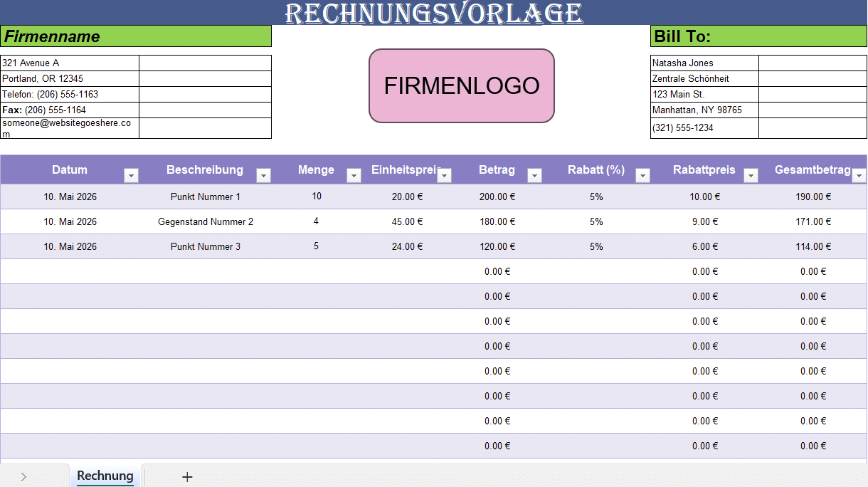Open the Menge column filter dropdown

(x=354, y=174)
